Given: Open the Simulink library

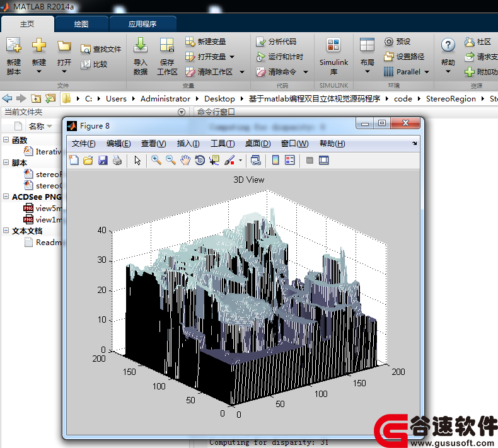Looking at the screenshot, I should 333,56.
